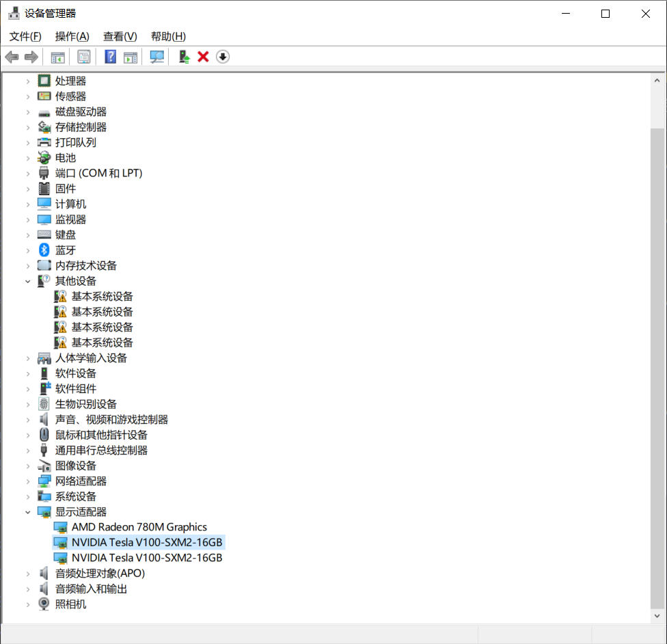Expand the 网络适配器 category
The height and width of the screenshot is (644, 667).
tap(28, 481)
